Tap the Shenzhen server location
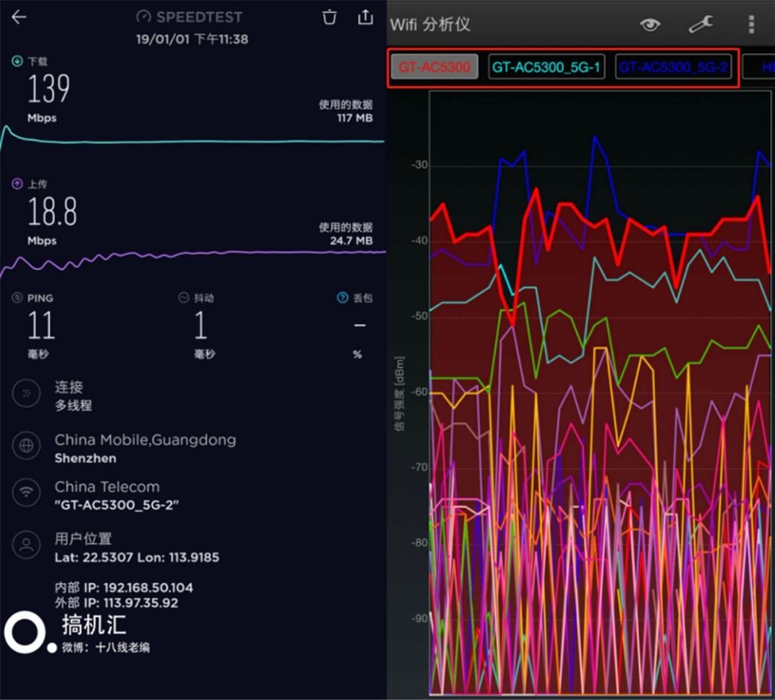Image resolution: width=775 pixels, height=700 pixels. 85,458
